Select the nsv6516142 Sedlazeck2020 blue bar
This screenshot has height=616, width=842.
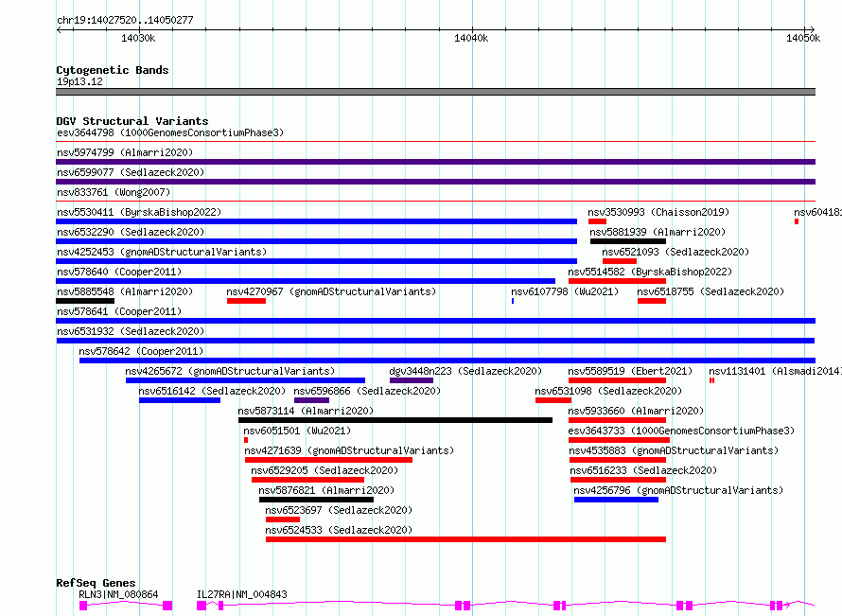coord(180,400)
